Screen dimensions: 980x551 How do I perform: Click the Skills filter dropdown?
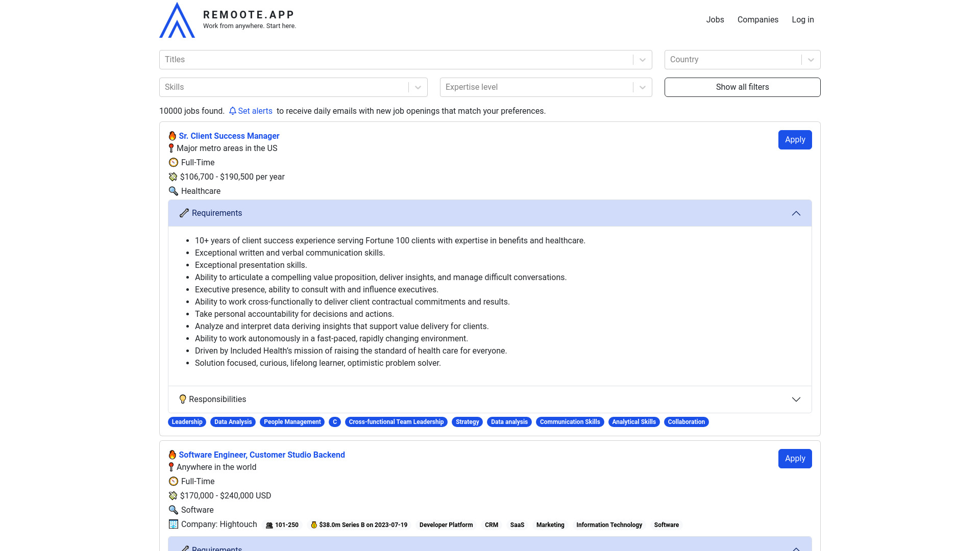[x=293, y=87]
